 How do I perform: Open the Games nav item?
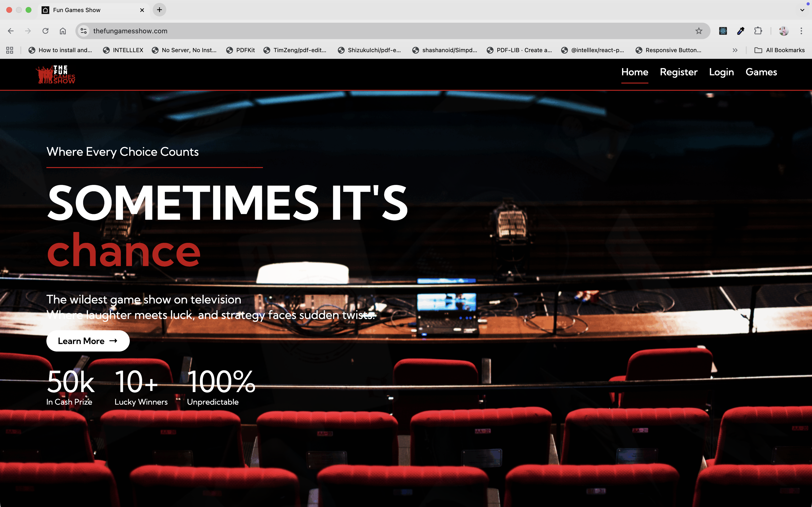761,72
